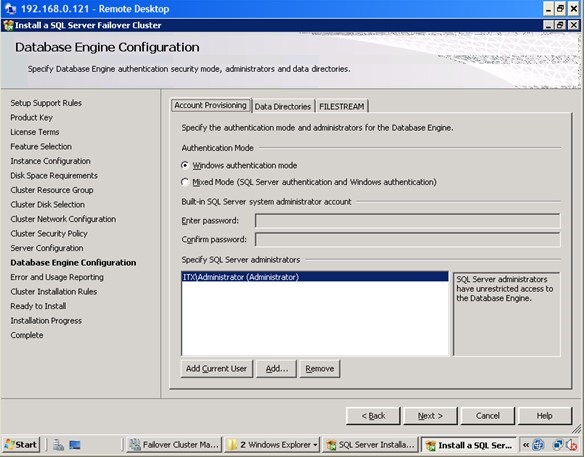This screenshot has width=585, height=457.
Task: Switch to the Account Provisioning tab
Action: tap(211, 105)
